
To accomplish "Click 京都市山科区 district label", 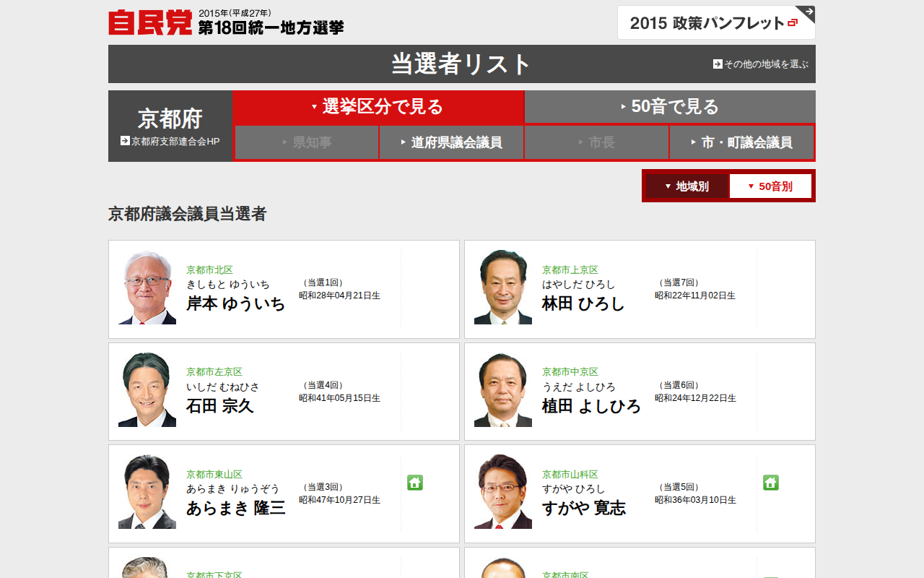I will click(570, 474).
